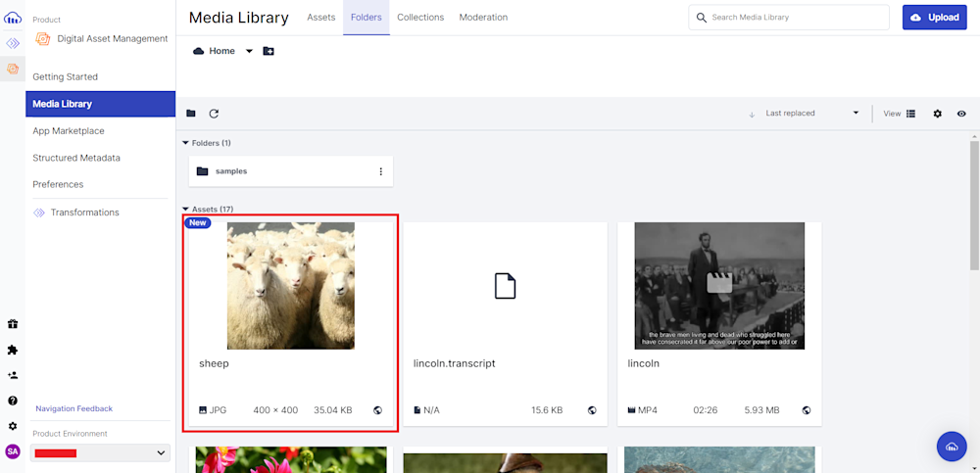Open the Navigation Feedback link
980x473 pixels.
[x=73, y=408]
